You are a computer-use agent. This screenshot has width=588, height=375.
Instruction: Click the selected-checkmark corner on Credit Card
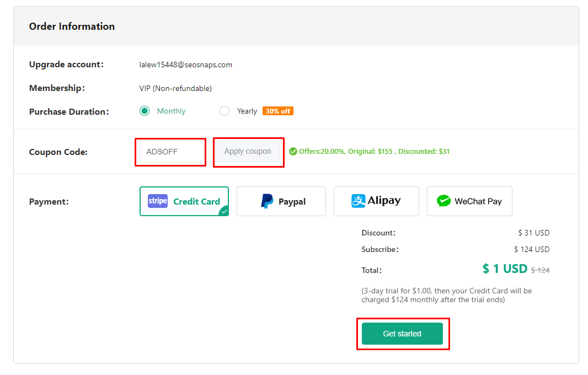coord(224,211)
